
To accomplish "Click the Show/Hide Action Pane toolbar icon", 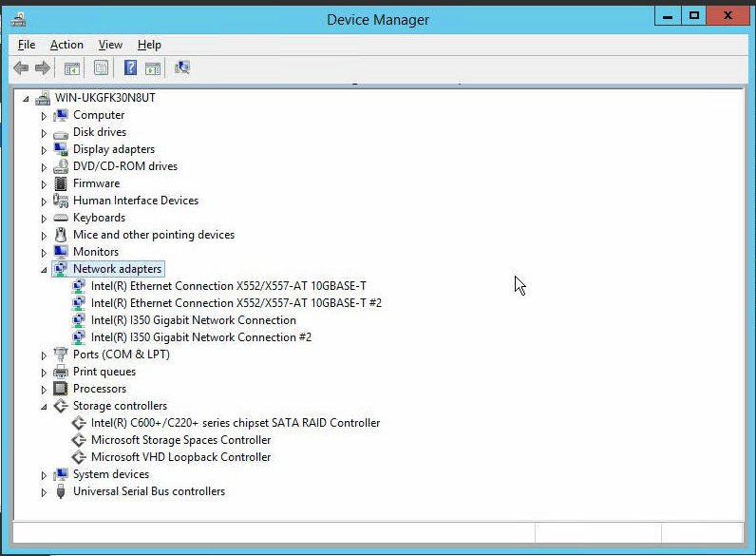I will click(x=153, y=68).
